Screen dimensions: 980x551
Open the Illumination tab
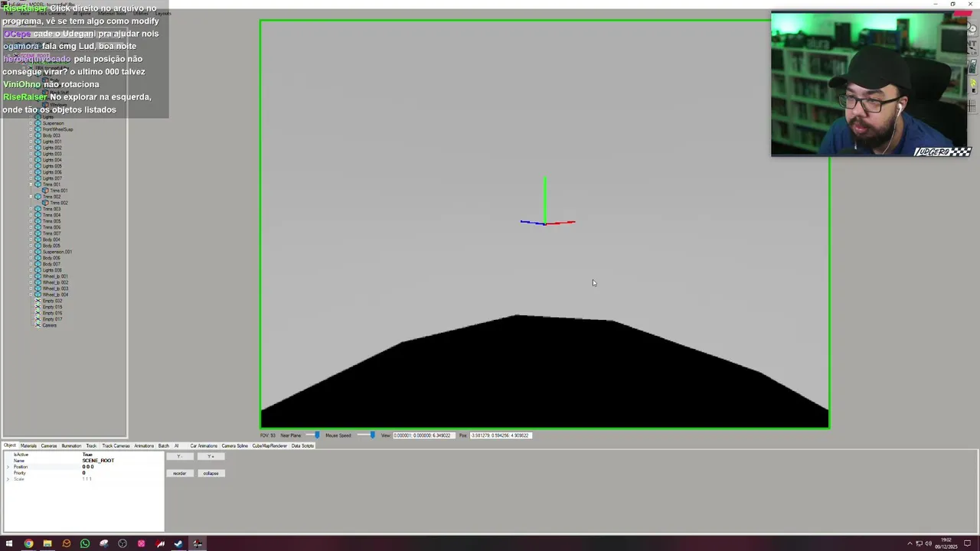[x=71, y=445]
